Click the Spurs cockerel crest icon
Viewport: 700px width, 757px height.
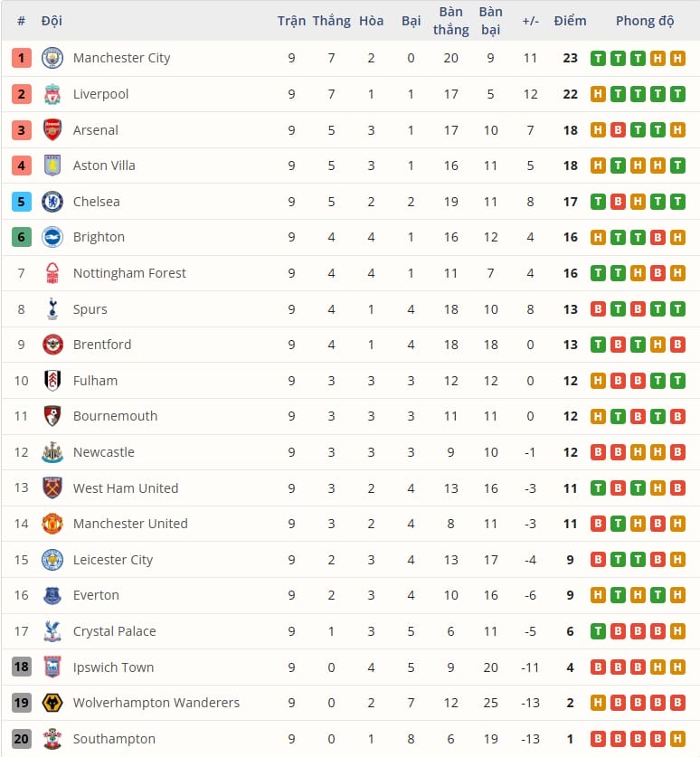point(52,309)
